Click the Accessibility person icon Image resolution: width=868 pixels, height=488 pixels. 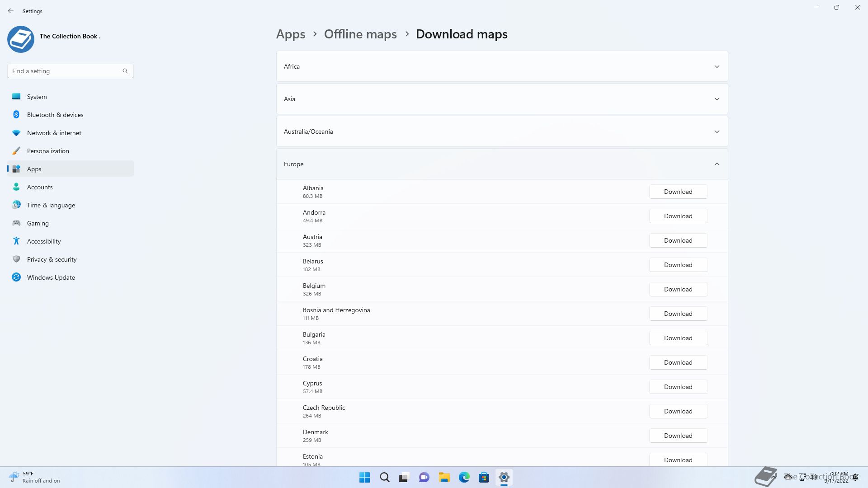pyautogui.click(x=16, y=241)
